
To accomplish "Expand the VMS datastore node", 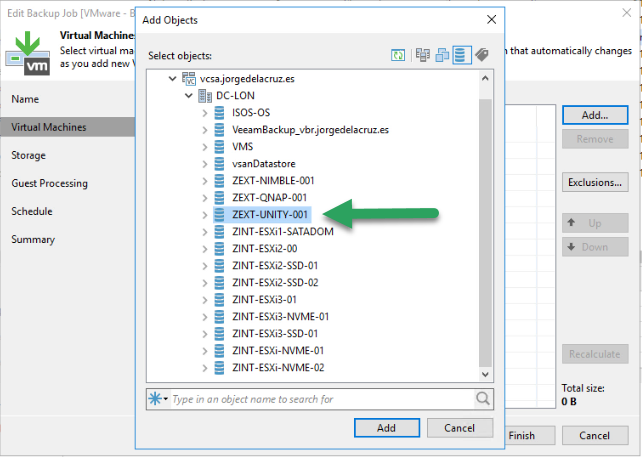I will coord(205,147).
